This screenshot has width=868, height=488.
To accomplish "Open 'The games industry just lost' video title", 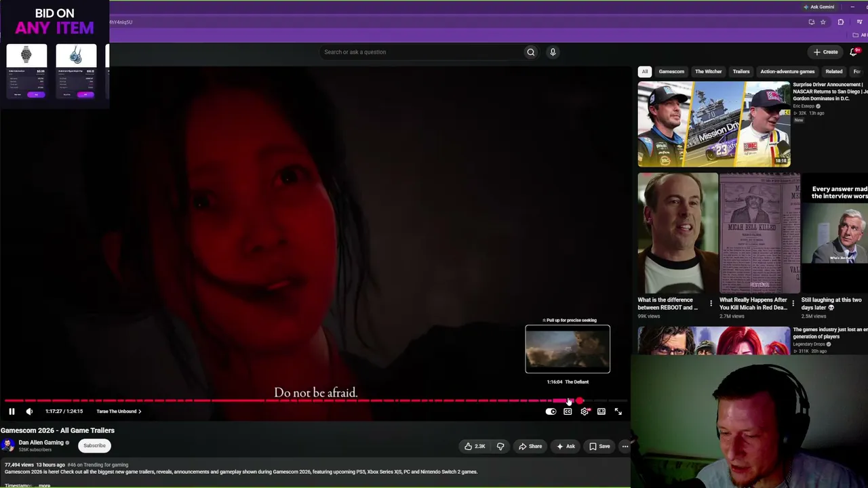I will [830, 333].
